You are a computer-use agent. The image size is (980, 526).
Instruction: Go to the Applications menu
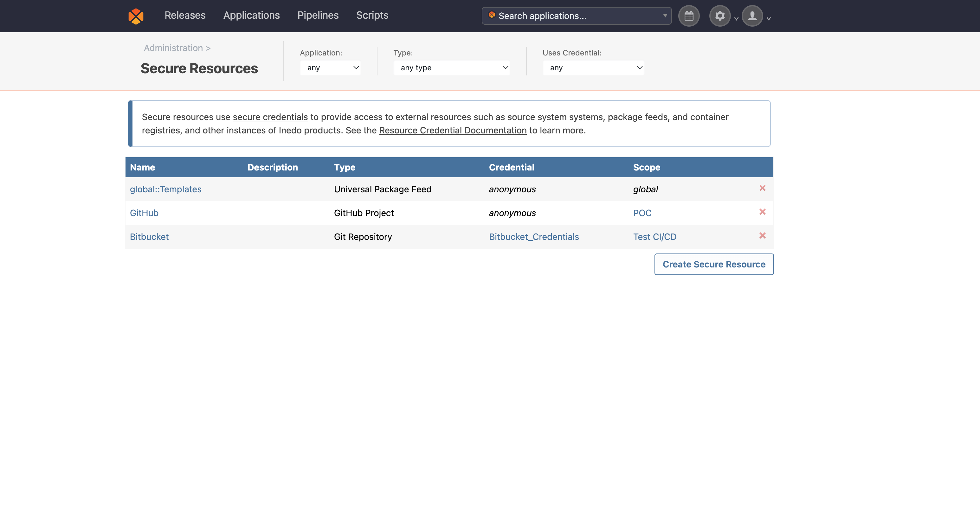point(251,15)
